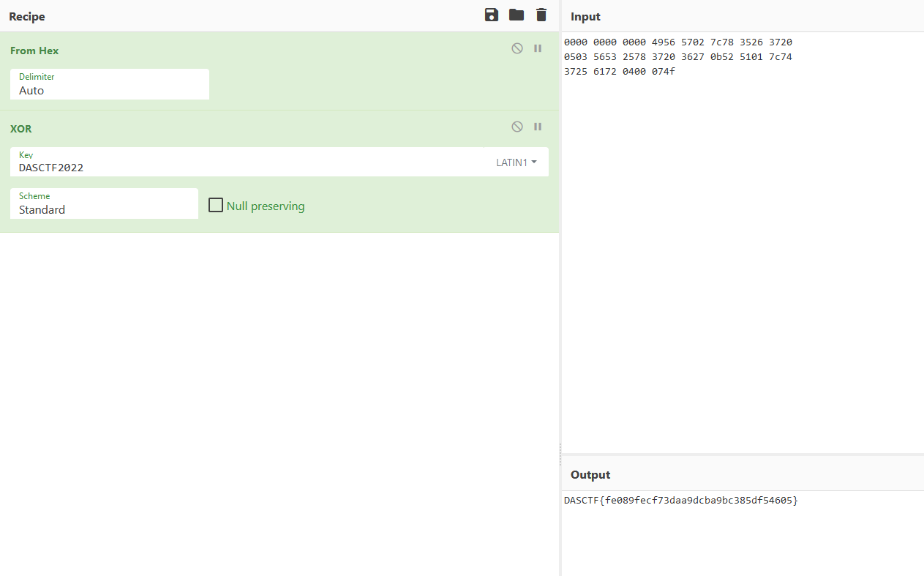Edit the XOR Key field DASCTF2022
This screenshot has height=576, width=924.
point(249,162)
